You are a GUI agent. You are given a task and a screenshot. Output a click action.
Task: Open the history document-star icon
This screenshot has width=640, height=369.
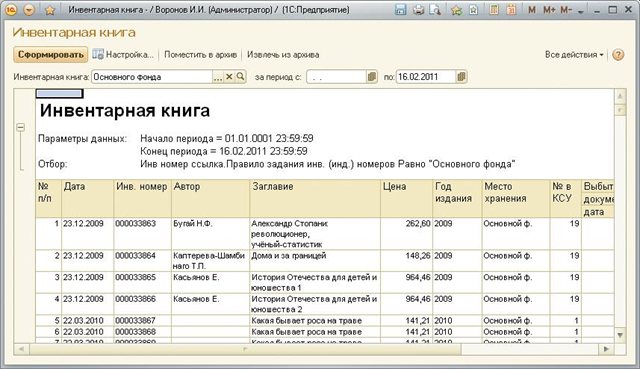tap(473, 9)
